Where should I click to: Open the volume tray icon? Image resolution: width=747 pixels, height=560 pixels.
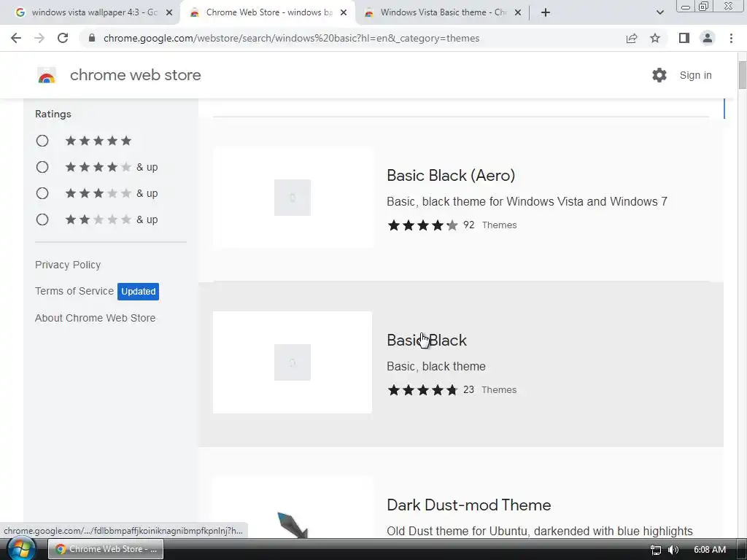point(673,550)
